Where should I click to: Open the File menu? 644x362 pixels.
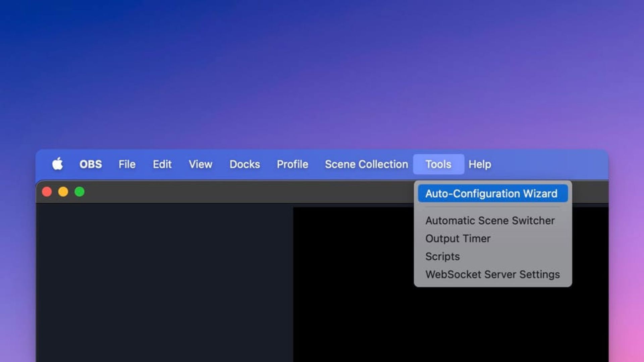coord(127,164)
